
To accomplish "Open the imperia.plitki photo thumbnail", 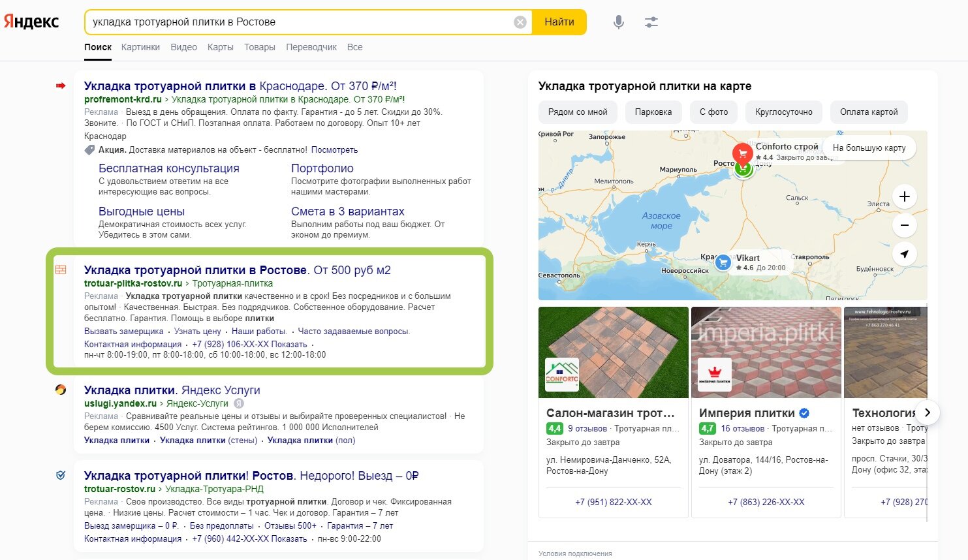I will pyautogui.click(x=766, y=352).
